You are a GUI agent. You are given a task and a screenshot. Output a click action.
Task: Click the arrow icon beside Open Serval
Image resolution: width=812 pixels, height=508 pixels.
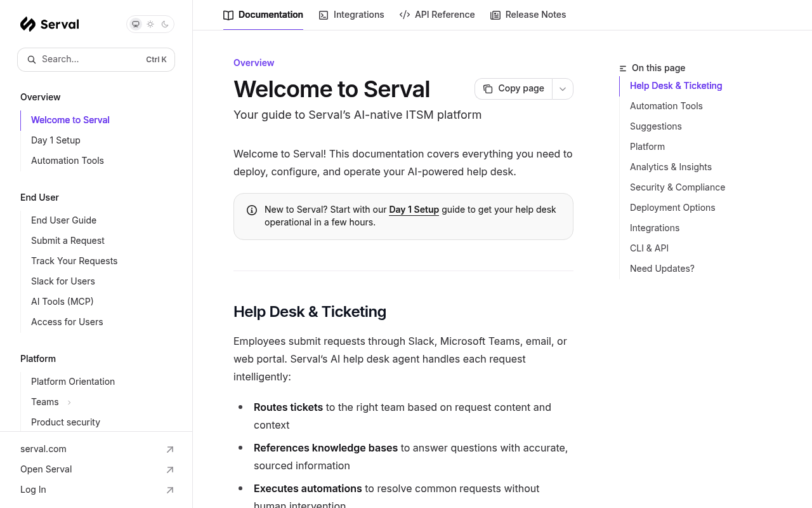click(170, 470)
